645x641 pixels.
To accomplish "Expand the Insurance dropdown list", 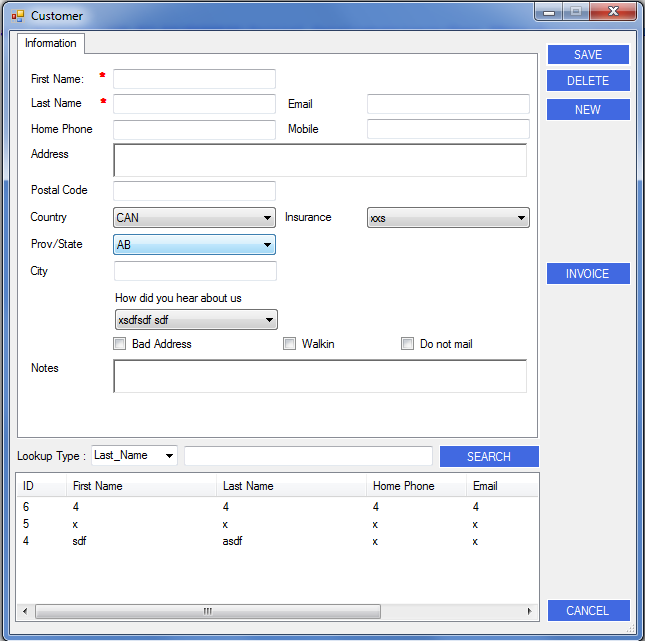I will click(x=448, y=218).
